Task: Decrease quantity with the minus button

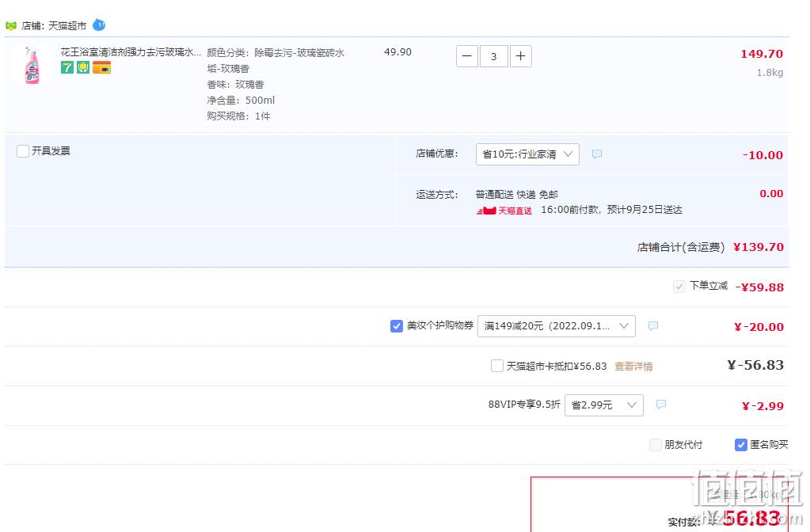Action: point(467,56)
